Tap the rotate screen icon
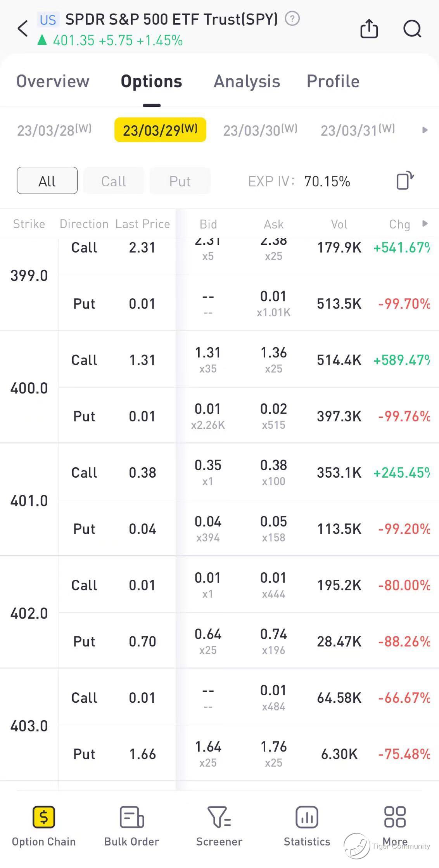The image size is (439, 868). coord(405,181)
